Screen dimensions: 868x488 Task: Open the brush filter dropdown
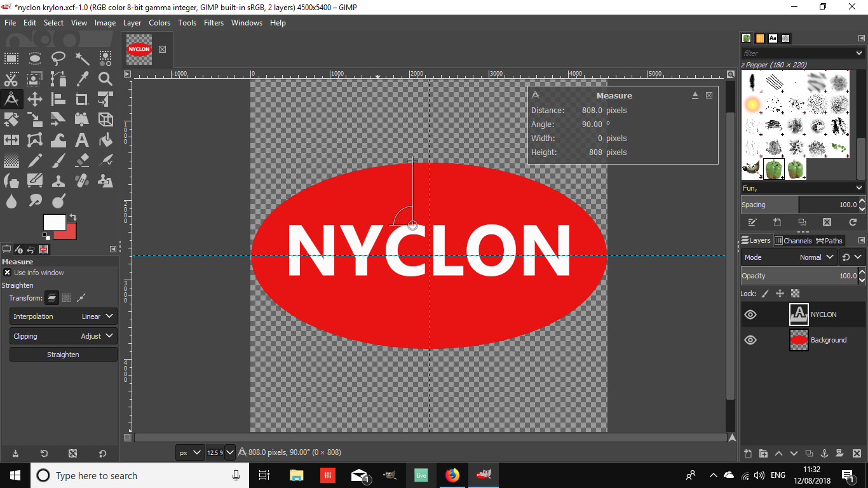860,53
